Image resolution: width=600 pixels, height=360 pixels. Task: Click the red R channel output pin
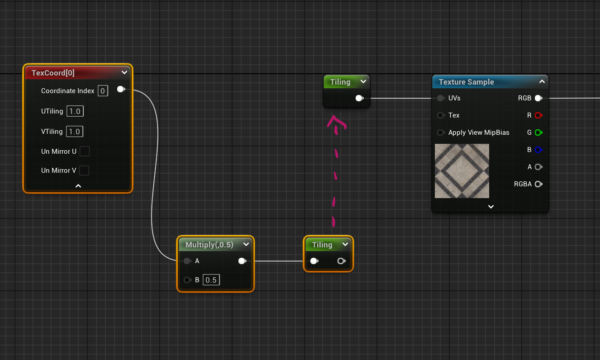point(538,115)
